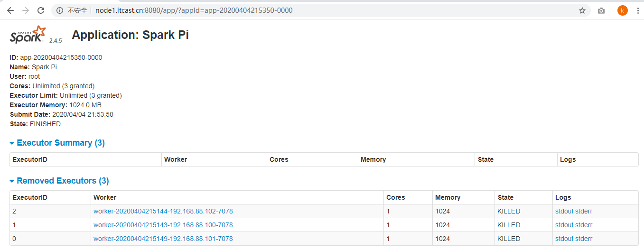Open worker link ending 192.168.88.102-7078

[163, 211]
